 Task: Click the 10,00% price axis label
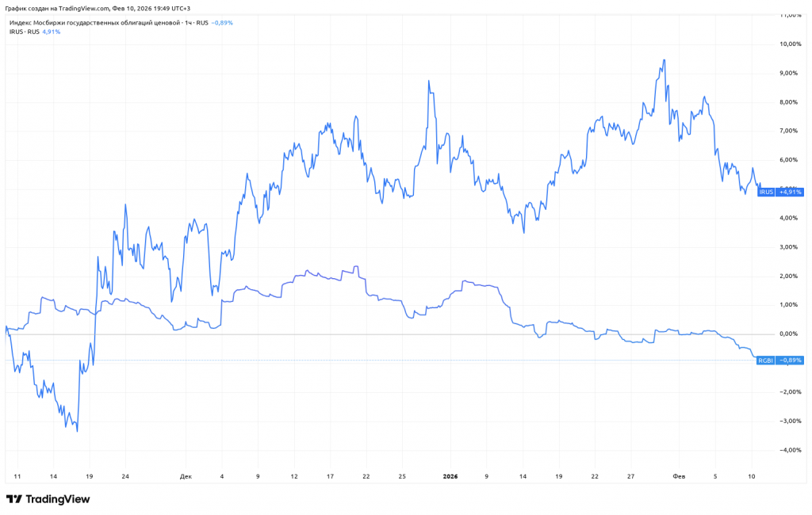coord(791,44)
